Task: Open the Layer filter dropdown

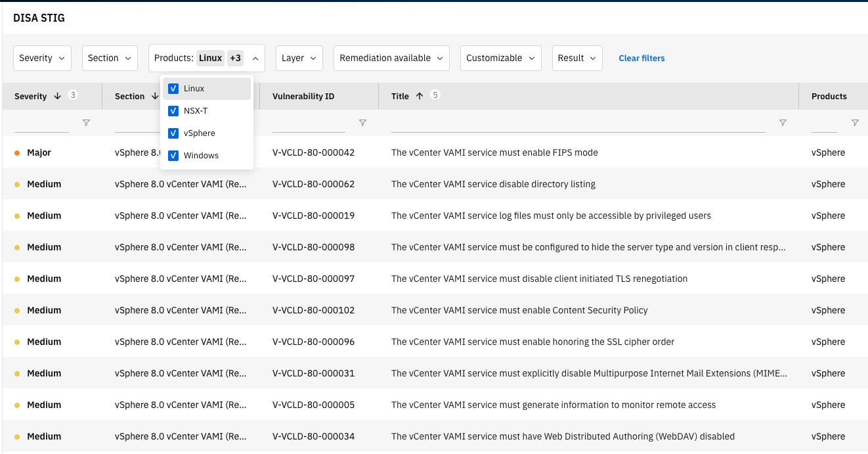Action: [299, 58]
